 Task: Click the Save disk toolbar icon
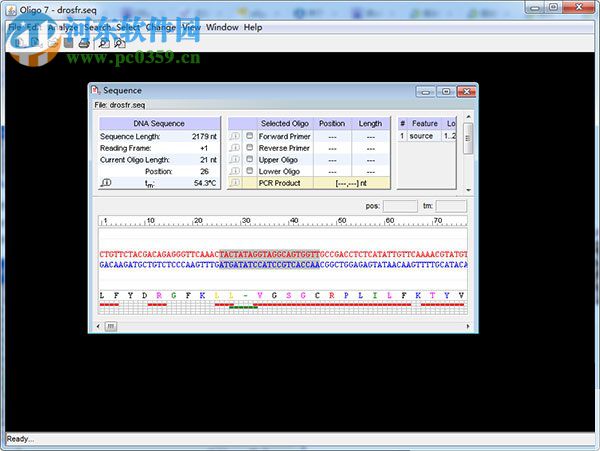click(x=68, y=43)
